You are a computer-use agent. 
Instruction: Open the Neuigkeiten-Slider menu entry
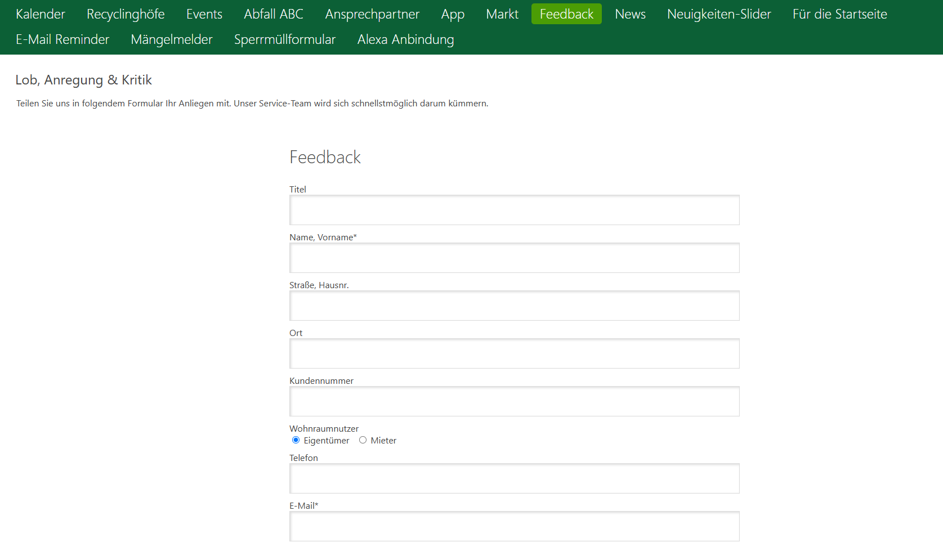(x=719, y=14)
